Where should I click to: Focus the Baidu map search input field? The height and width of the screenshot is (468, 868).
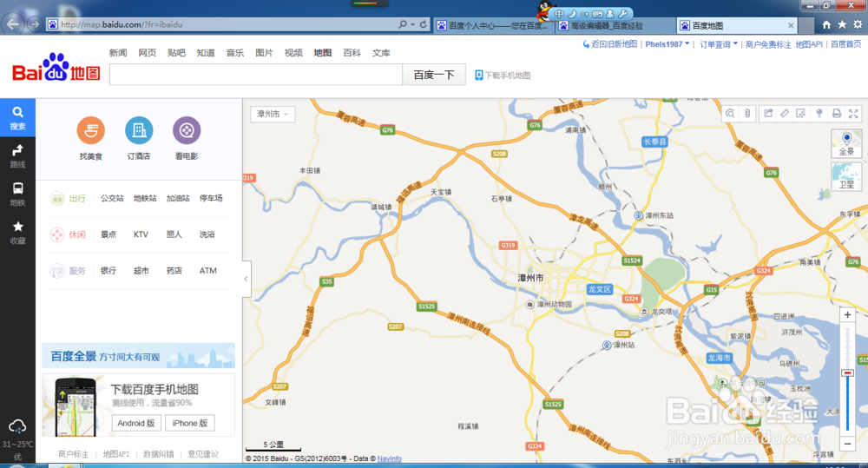tap(256, 75)
